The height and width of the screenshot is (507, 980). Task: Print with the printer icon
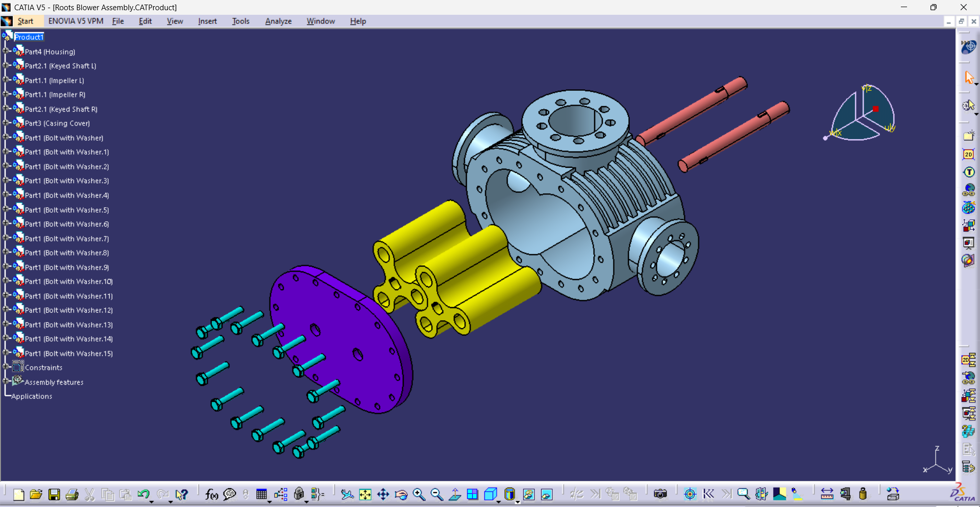pos(72,494)
